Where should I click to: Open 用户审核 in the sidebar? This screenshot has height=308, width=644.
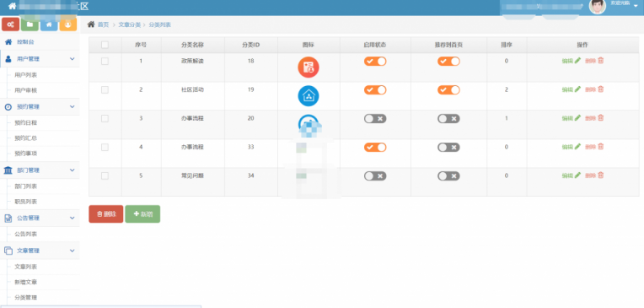click(26, 90)
